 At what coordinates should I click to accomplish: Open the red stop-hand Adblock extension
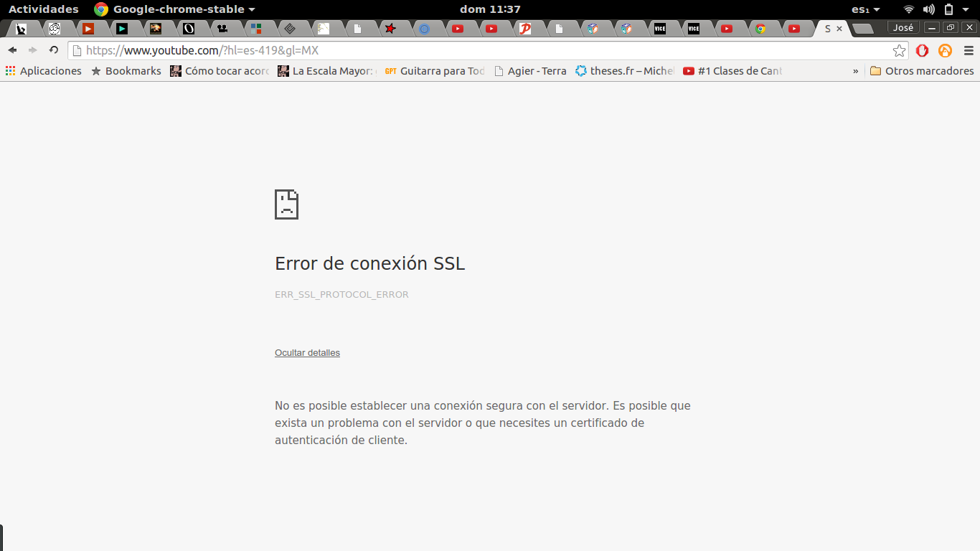(923, 51)
